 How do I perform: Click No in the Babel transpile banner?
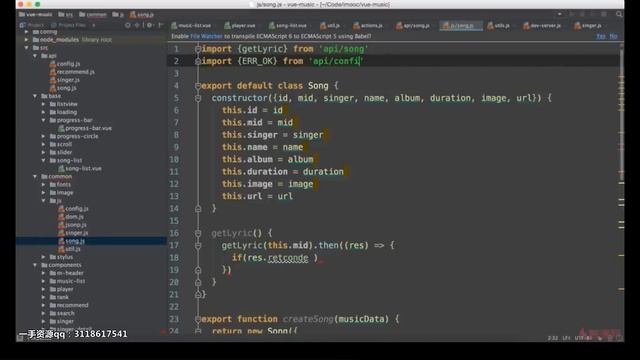pos(613,36)
